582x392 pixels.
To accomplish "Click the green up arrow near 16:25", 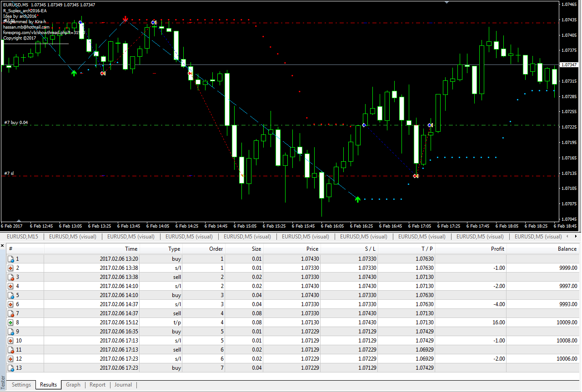I will (357, 199).
